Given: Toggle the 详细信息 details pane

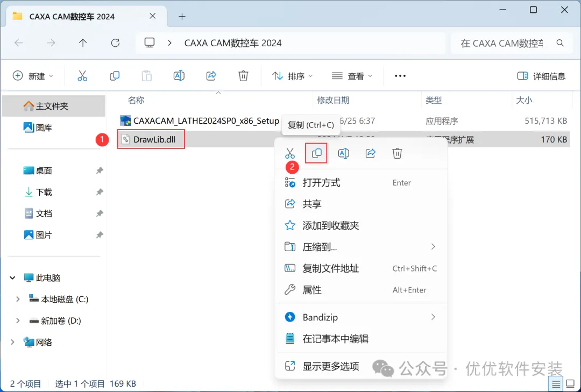Looking at the screenshot, I should (x=541, y=76).
